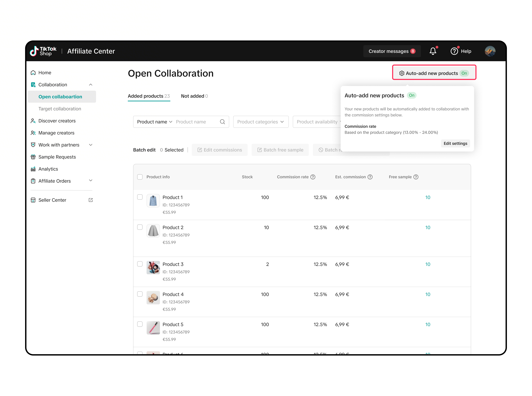
Task: Check the Product 2 row checkbox
Action: tap(140, 227)
